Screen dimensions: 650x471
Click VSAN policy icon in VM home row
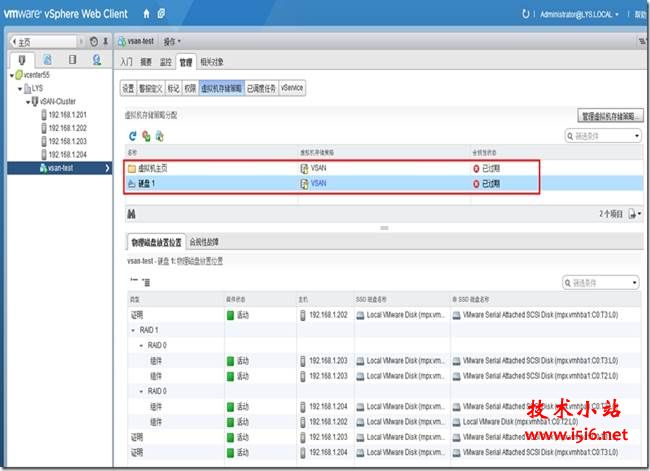[304, 168]
